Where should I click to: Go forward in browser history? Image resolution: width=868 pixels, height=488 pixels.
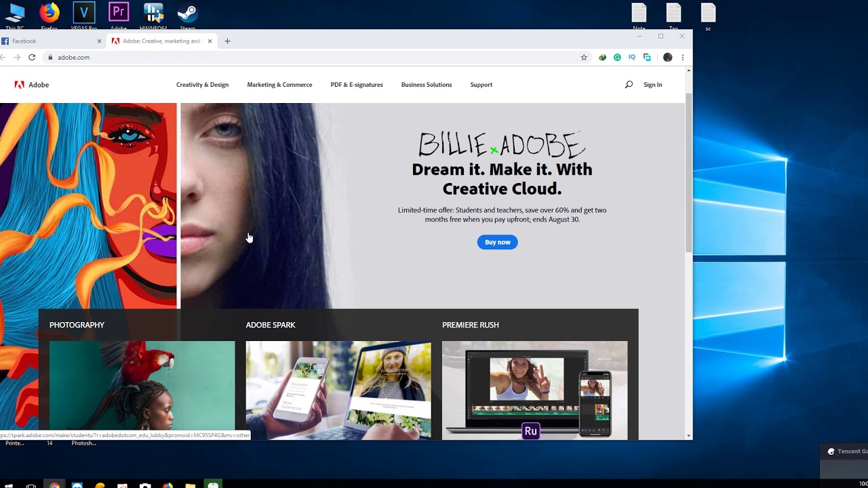pyautogui.click(x=17, y=58)
